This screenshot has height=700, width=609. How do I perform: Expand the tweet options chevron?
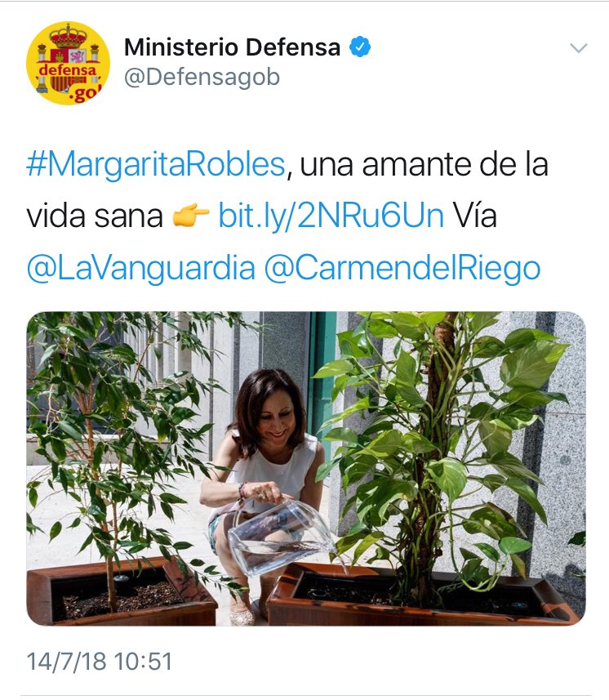(579, 47)
